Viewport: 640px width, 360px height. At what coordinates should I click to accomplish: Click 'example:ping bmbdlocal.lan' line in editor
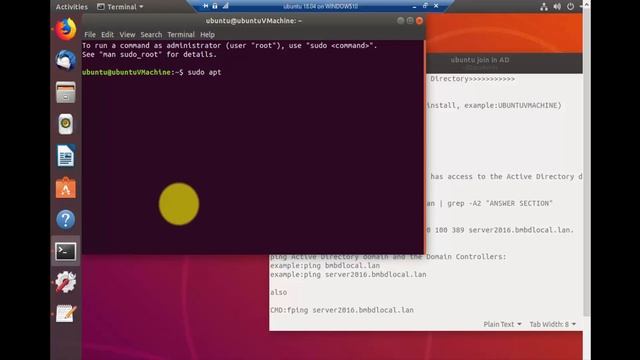(x=324, y=266)
